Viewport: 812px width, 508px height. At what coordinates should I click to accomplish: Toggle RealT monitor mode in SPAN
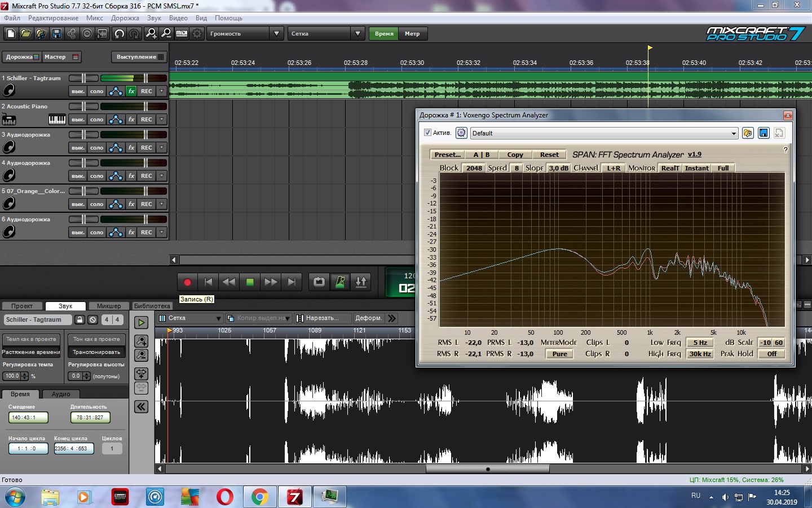click(x=670, y=168)
